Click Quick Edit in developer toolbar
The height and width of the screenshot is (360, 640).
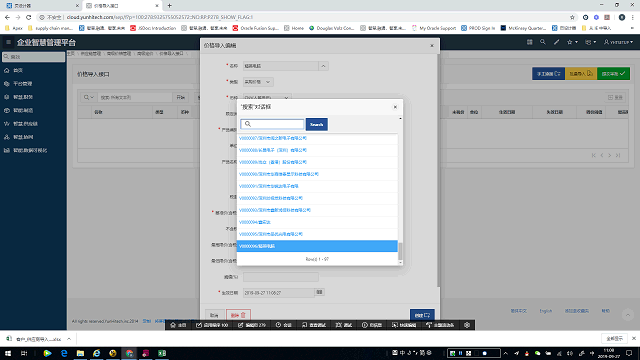404,325
